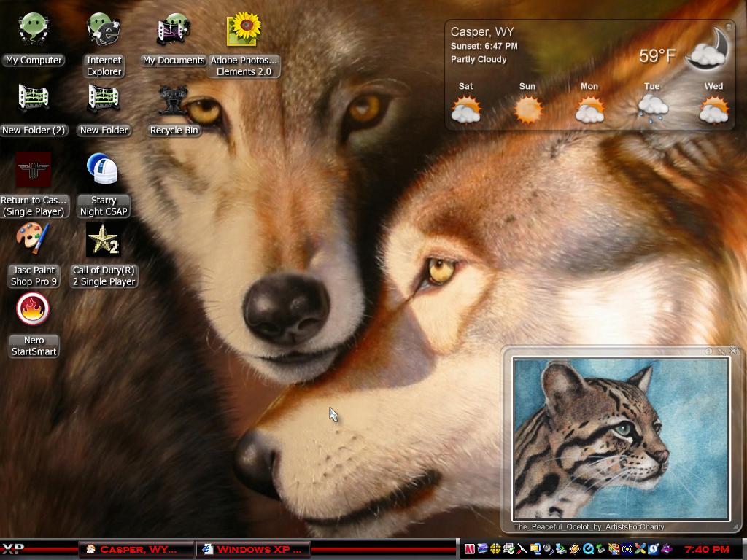Click the Casper, WY weather location title
The width and height of the screenshot is (747, 560).
coord(482,31)
